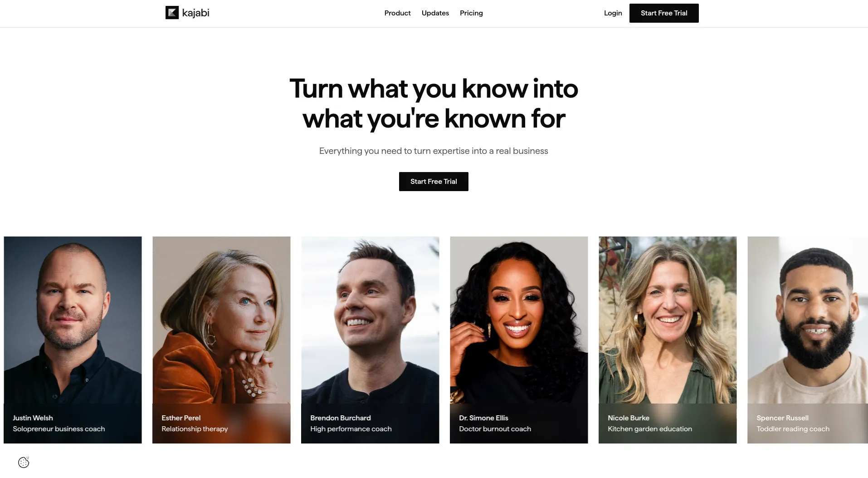Image resolution: width=868 pixels, height=478 pixels.
Task: Open the Pricing page
Action: (471, 13)
